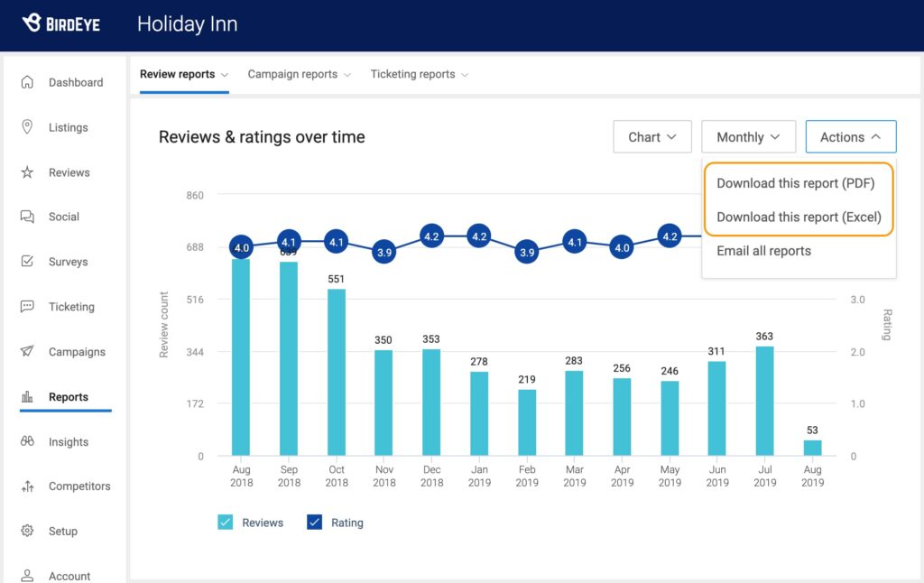924x583 pixels.
Task: Select Download this report (Excel)
Action: point(799,217)
